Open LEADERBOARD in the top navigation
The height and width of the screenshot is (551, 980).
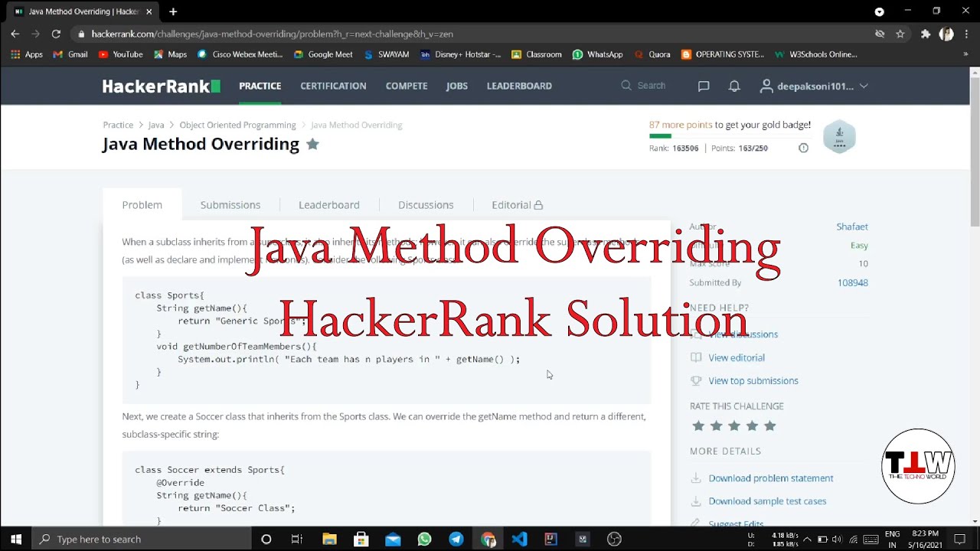coord(519,86)
